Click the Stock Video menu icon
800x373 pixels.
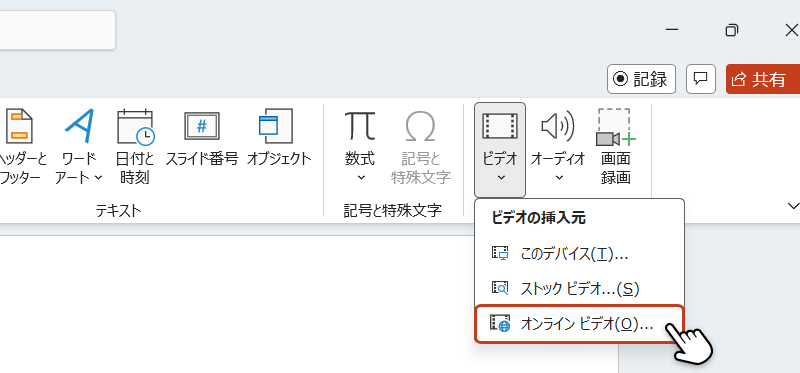pos(500,289)
